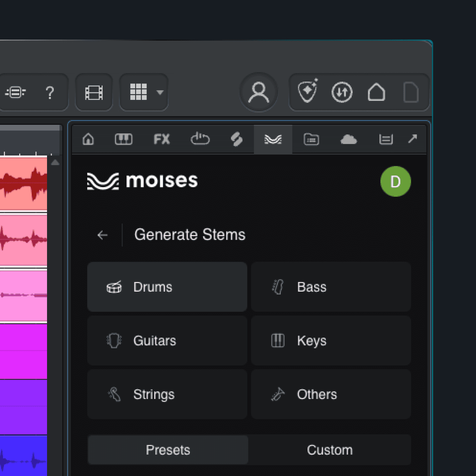Open the loops tab icon

coord(200,139)
